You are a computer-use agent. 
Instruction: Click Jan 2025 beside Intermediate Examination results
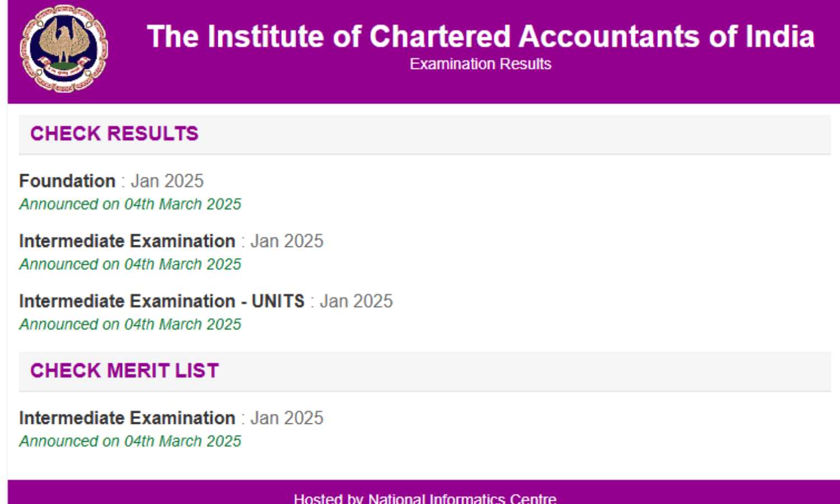[287, 241]
